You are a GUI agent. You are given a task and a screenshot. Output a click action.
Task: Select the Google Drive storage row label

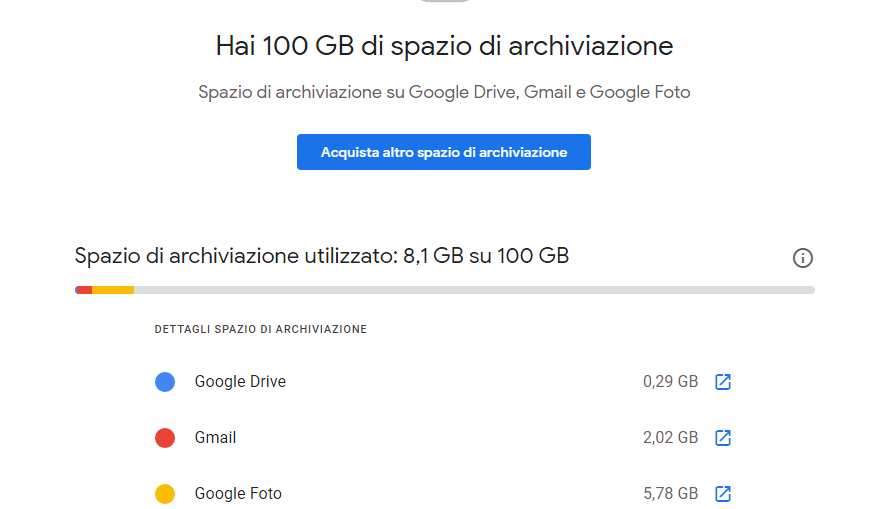tap(240, 382)
